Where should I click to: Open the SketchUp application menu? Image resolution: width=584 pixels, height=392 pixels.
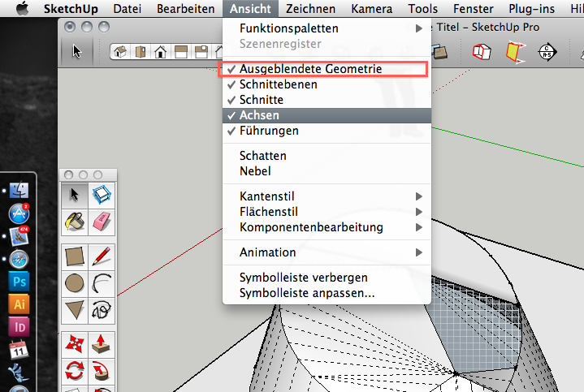pyautogui.click(x=71, y=9)
